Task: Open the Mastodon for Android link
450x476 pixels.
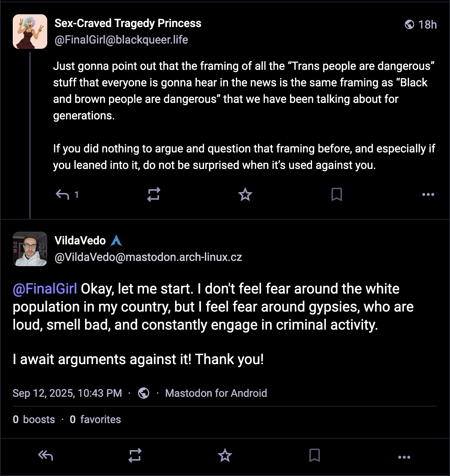Action: pos(216,393)
